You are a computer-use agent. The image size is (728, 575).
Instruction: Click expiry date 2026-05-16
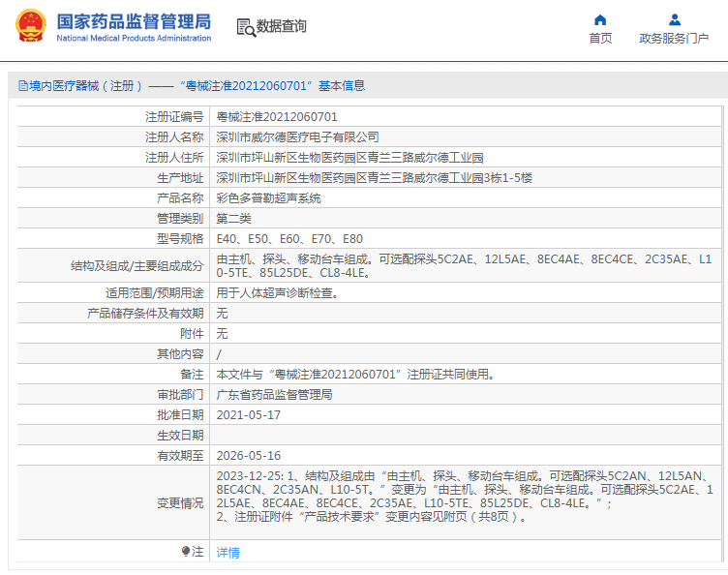coord(249,456)
